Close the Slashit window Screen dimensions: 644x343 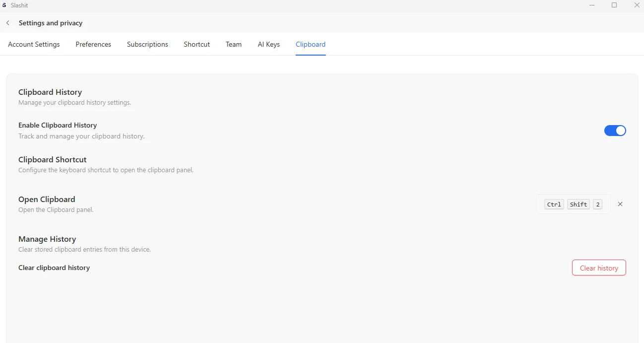[637, 5]
